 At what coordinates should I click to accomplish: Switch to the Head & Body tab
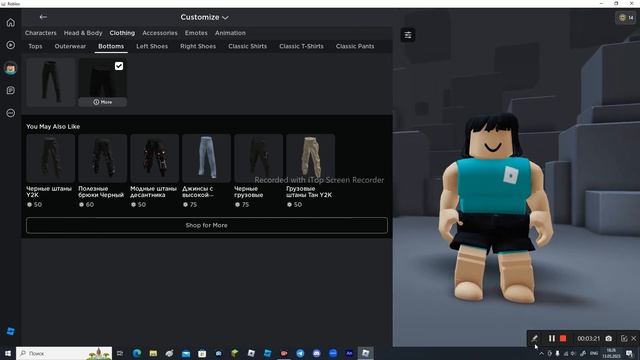pyautogui.click(x=83, y=33)
